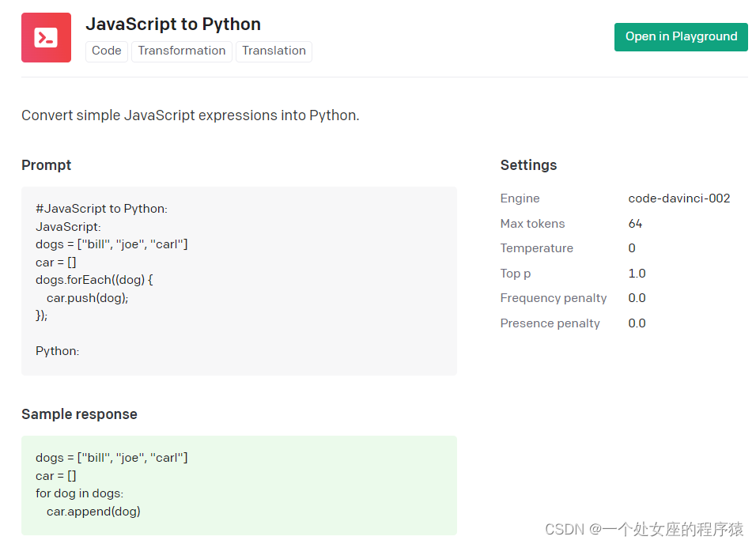Select the Translation tag
The image size is (756, 544).
click(x=274, y=51)
